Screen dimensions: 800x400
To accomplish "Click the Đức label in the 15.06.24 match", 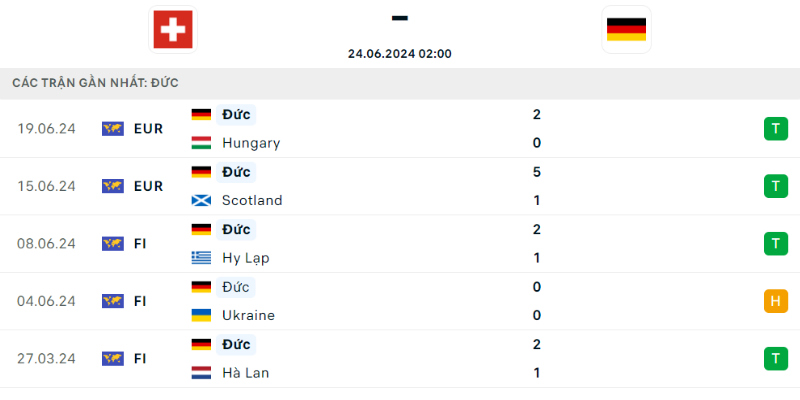I will coord(236,172).
